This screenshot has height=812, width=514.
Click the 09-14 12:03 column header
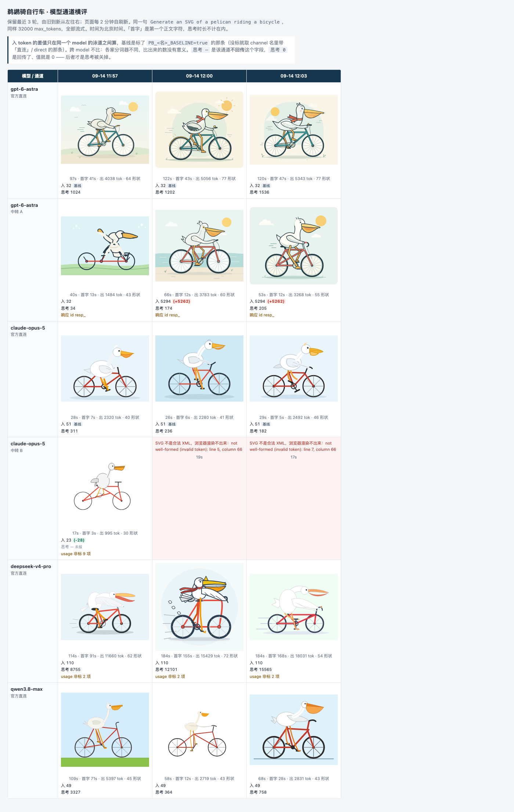click(293, 76)
